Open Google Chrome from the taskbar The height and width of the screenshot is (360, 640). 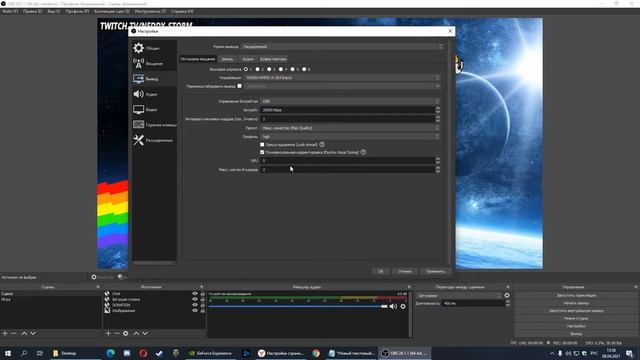coord(316,353)
